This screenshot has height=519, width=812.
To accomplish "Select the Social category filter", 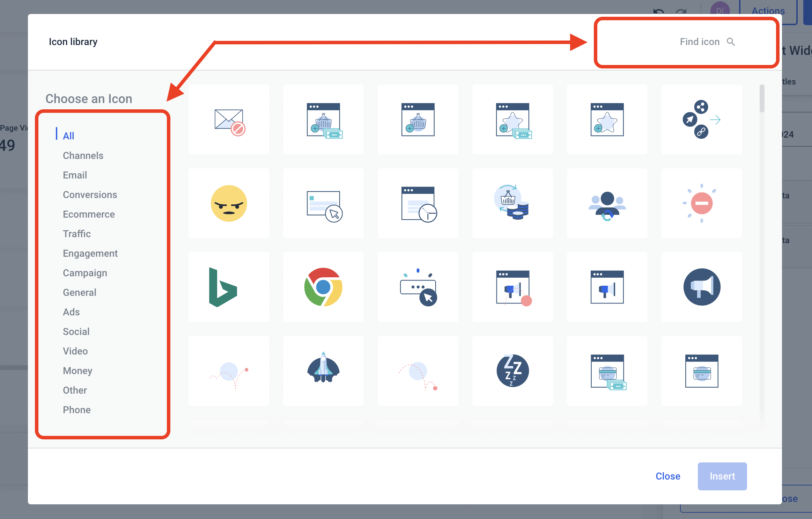I will pos(76,331).
